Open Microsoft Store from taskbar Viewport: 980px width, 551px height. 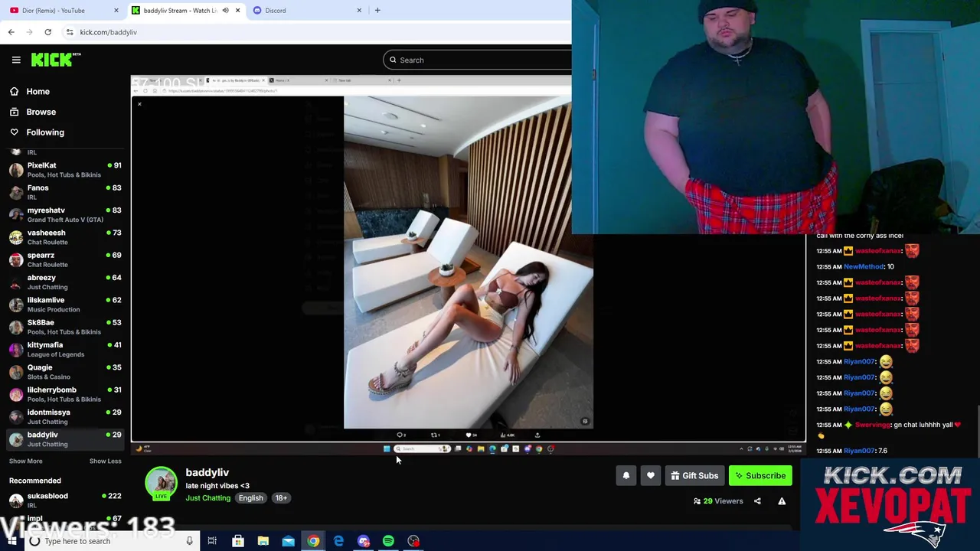tap(237, 541)
